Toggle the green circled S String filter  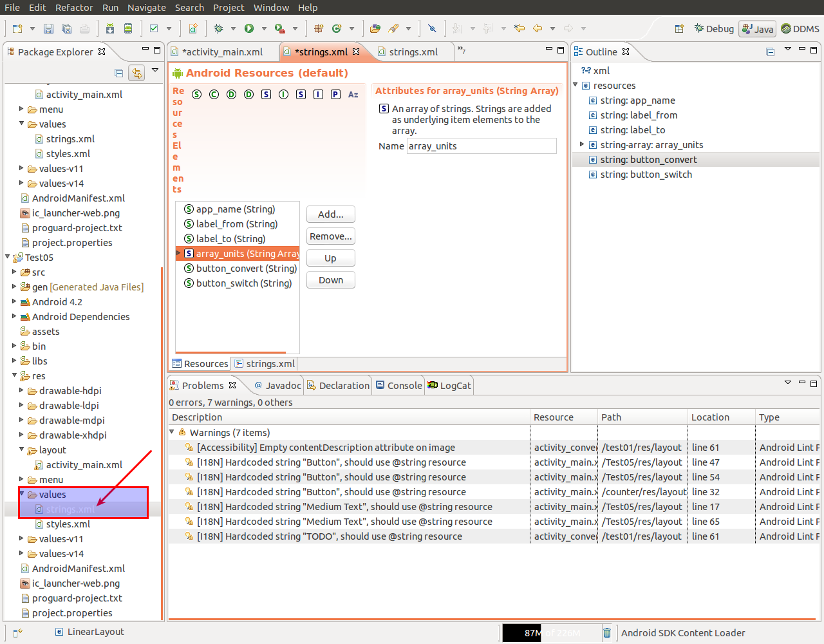click(x=197, y=95)
